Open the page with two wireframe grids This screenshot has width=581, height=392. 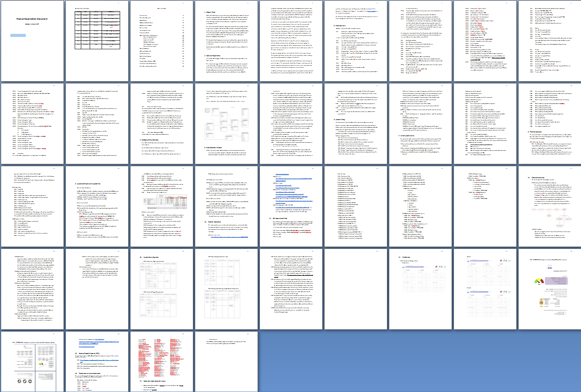[x=485, y=289]
